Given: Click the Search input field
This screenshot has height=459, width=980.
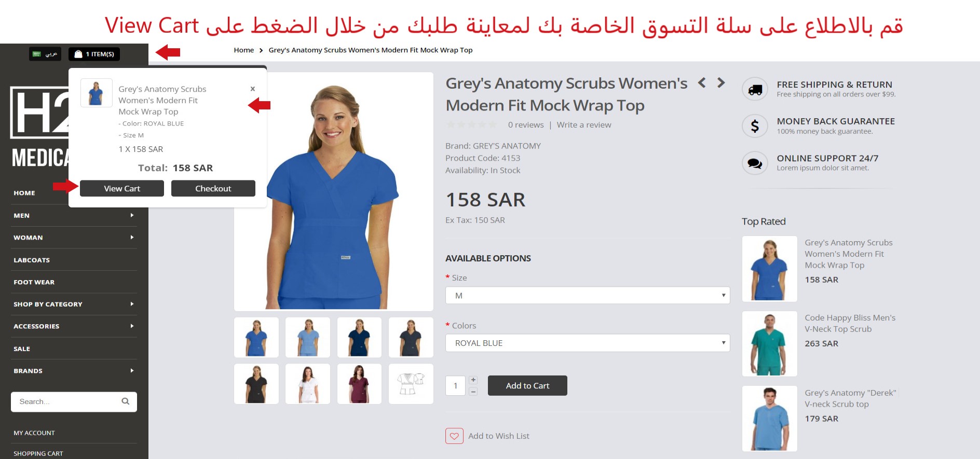Looking at the screenshot, I should pos(65,401).
